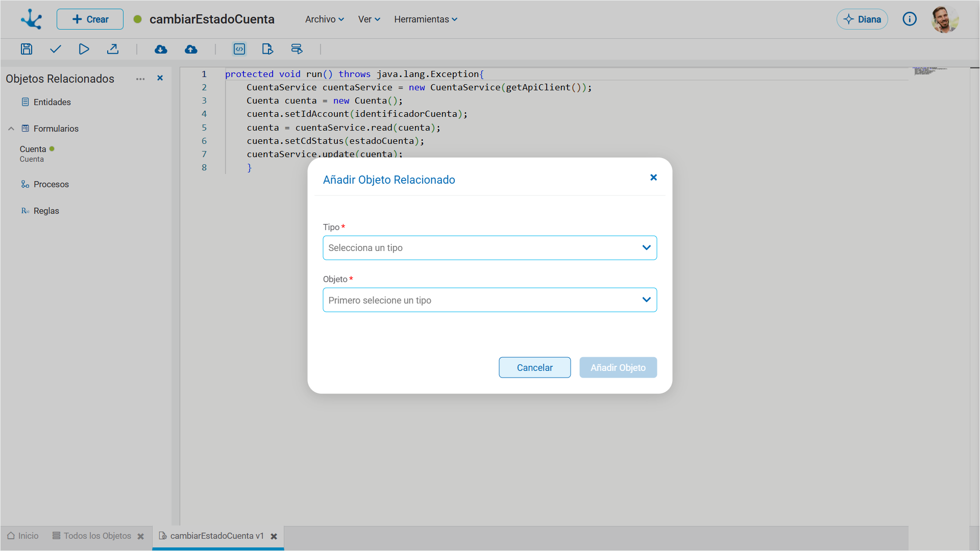Screen dimensions: 980x551
Task: Click the export share arrow icon
Action: pos(113,49)
